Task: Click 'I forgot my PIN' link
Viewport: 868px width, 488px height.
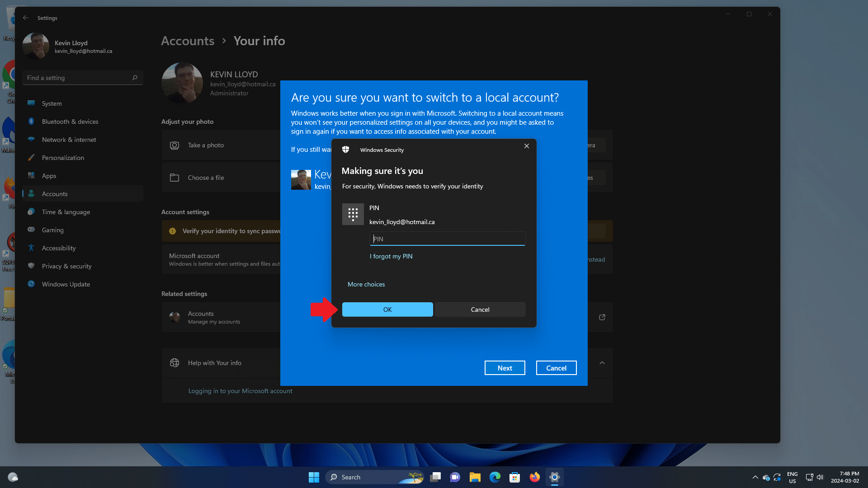Action: point(391,256)
